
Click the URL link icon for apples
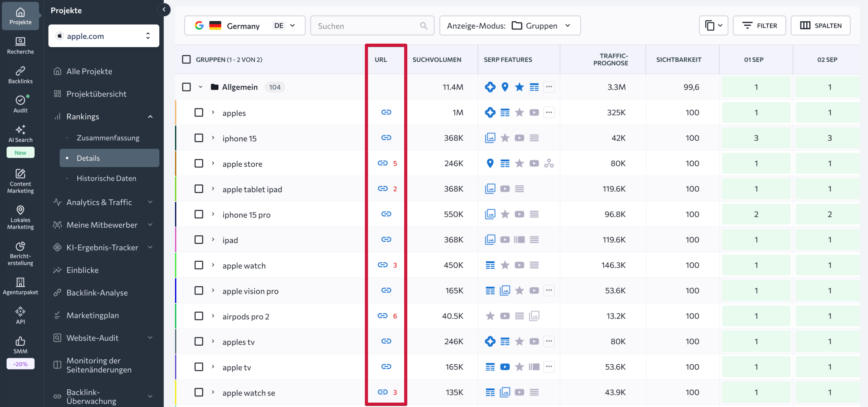coord(386,112)
